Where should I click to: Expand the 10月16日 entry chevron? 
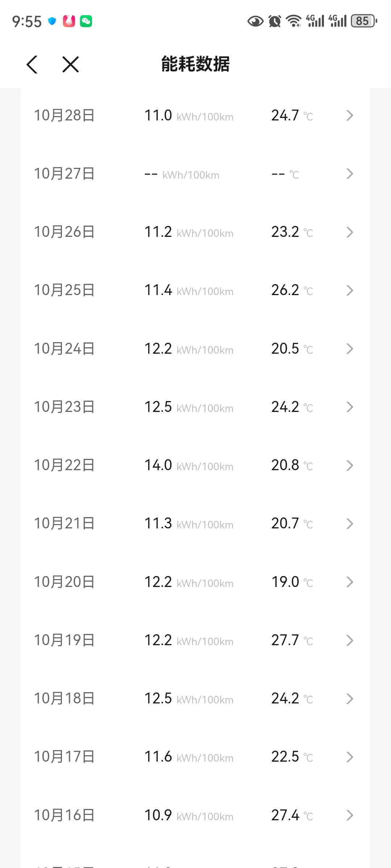pos(349,815)
